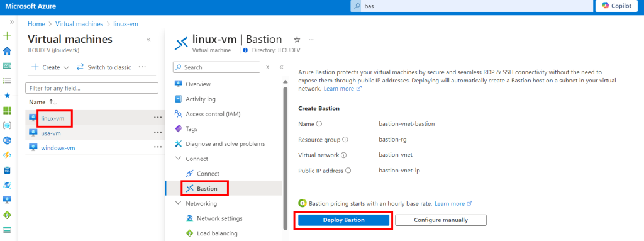Image resolution: width=644 pixels, height=241 pixels.
Task: Expand the left sidebar with double chevron
Action: [x=12, y=22]
